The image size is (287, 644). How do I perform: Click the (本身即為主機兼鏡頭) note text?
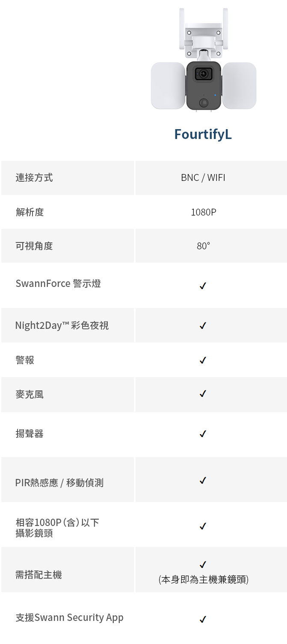(204, 580)
